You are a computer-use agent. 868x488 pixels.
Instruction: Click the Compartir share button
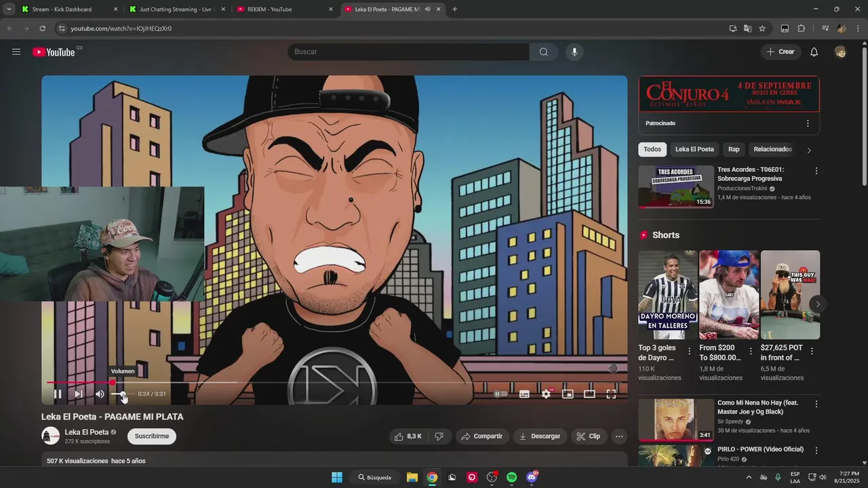click(x=481, y=436)
